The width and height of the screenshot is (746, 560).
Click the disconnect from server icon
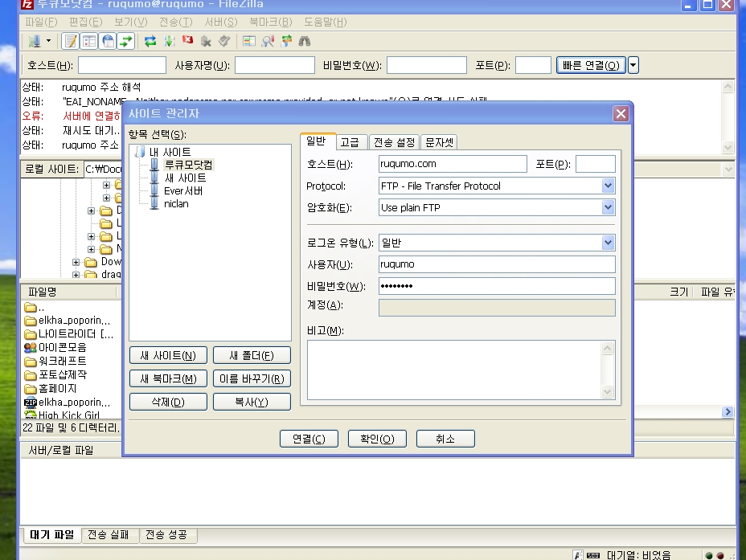[206, 41]
